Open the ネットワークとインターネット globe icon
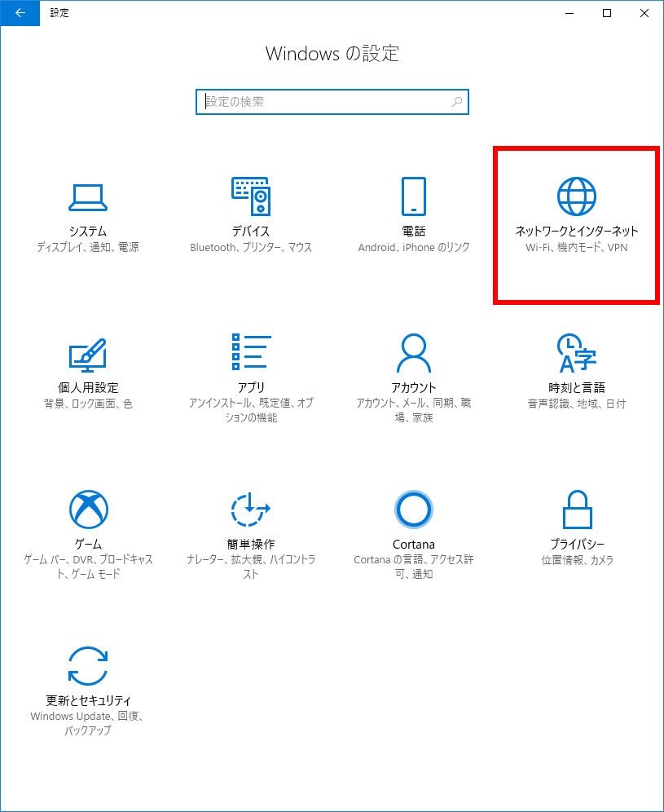The image size is (664, 812). pyautogui.click(x=577, y=196)
